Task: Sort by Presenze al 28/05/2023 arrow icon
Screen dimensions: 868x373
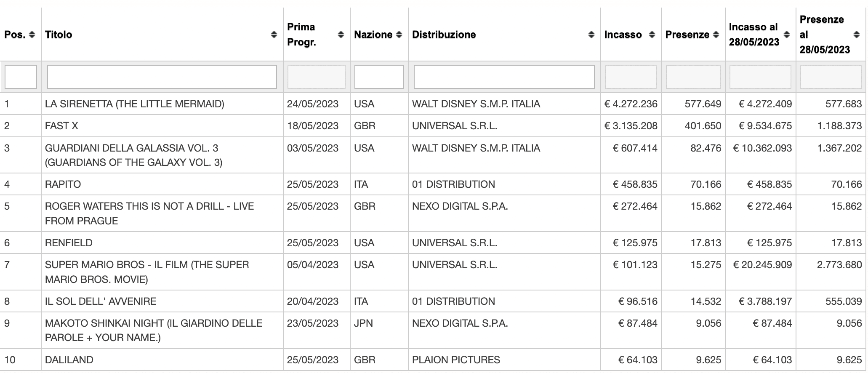Action: coord(857,35)
